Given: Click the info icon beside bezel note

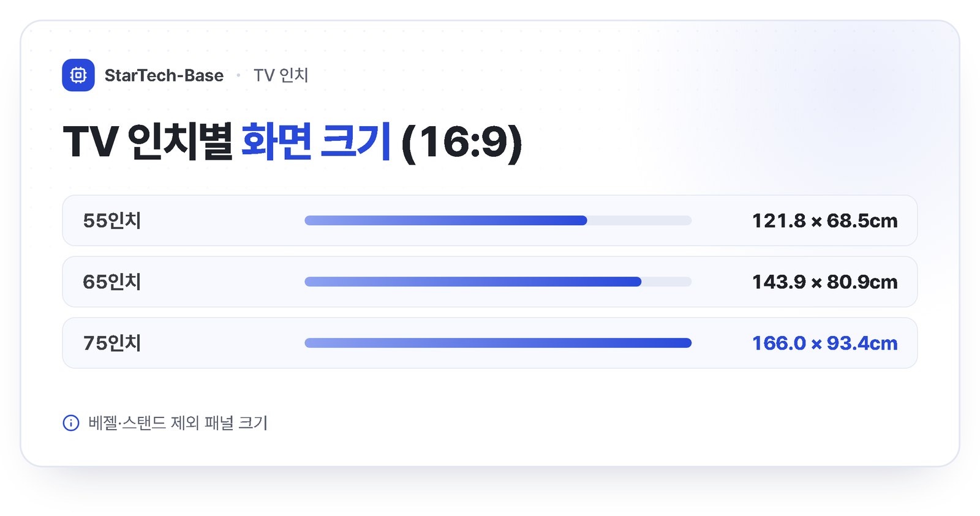Looking at the screenshot, I should point(71,423).
